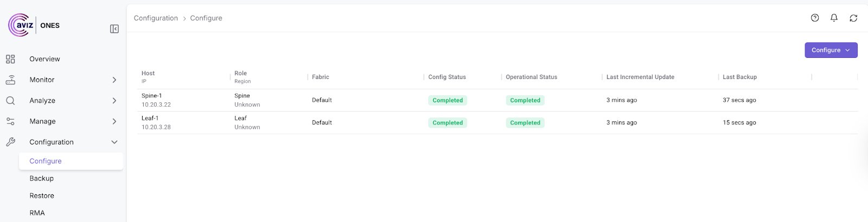Click the refresh icon
The image size is (868, 222).
(x=853, y=18)
